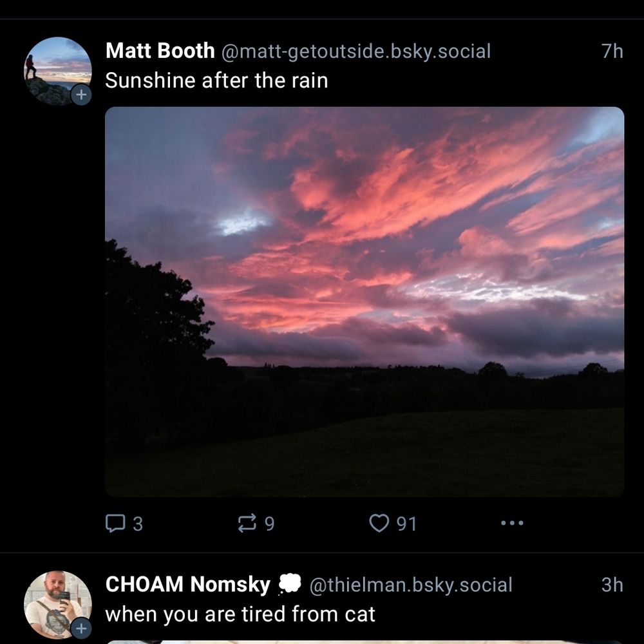Screen dimensions: 644x644
Task: Click the CHOAM Nomsky display name
Action: [187, 584]
